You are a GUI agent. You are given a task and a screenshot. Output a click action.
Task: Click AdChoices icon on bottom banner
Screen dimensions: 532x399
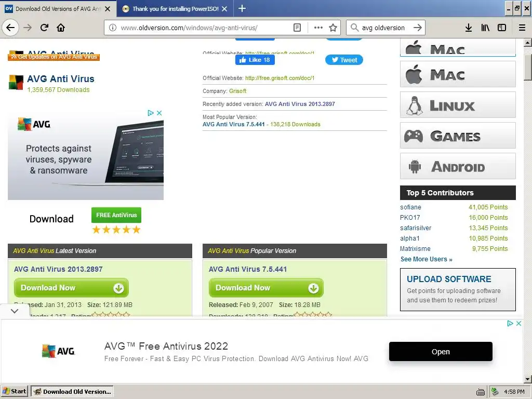pyautogui.click(x=510, y=323)
